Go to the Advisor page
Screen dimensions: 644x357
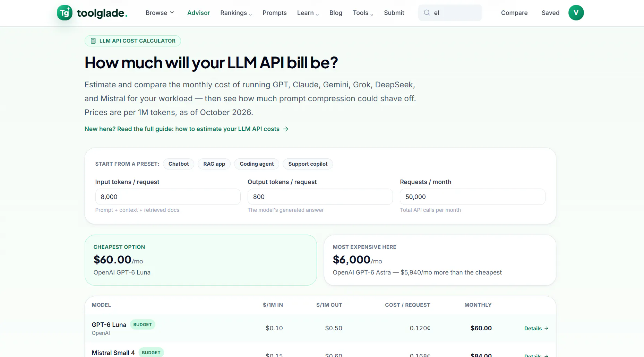[x=198, y=13]
